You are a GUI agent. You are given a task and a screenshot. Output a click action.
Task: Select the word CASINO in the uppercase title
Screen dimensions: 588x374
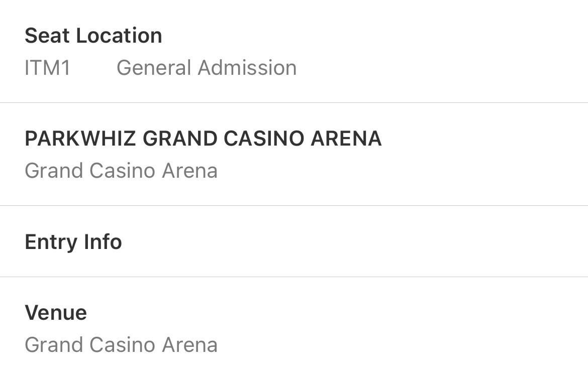[264, 139]
